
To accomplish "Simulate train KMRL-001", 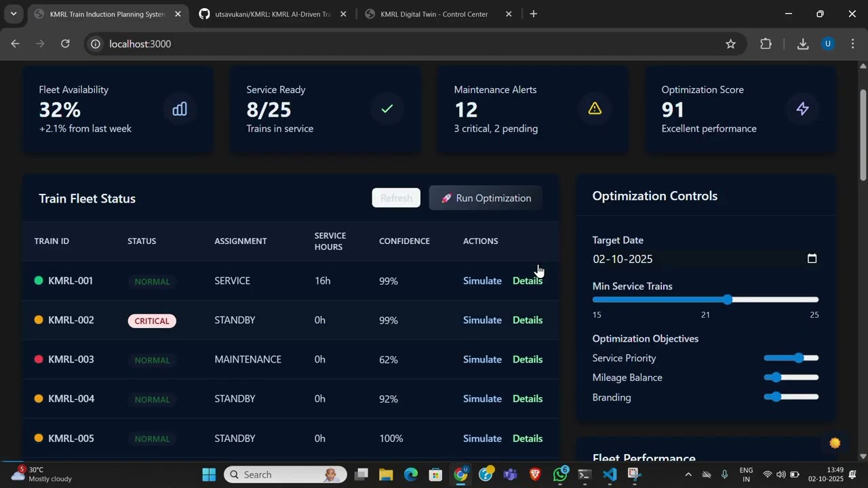I will click(482, 281).
